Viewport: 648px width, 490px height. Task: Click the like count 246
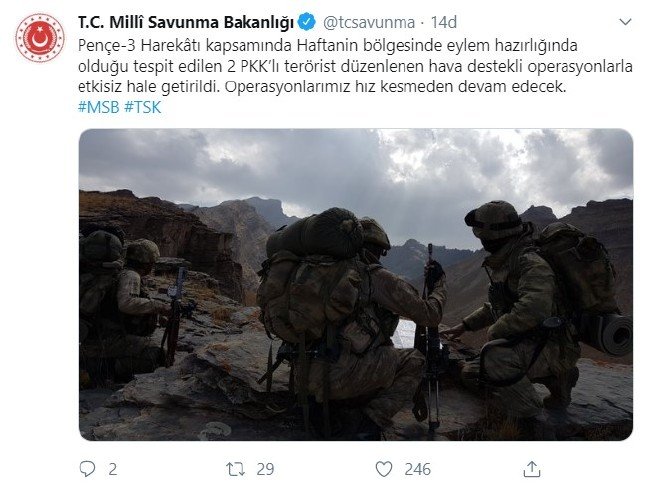pos(418,469)
